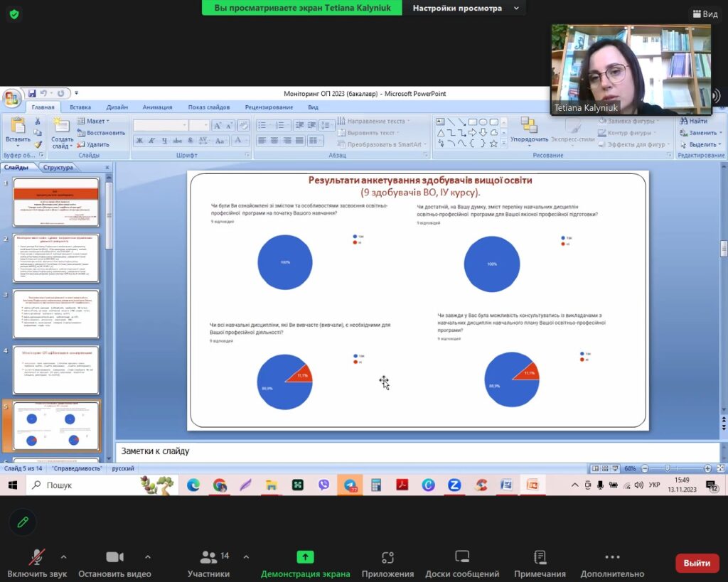Viewport: 728px width, 582px height.
Task: Open Zoom Apps (Приложения) icon
Action: pyautogui.click(x=387, y=557)
